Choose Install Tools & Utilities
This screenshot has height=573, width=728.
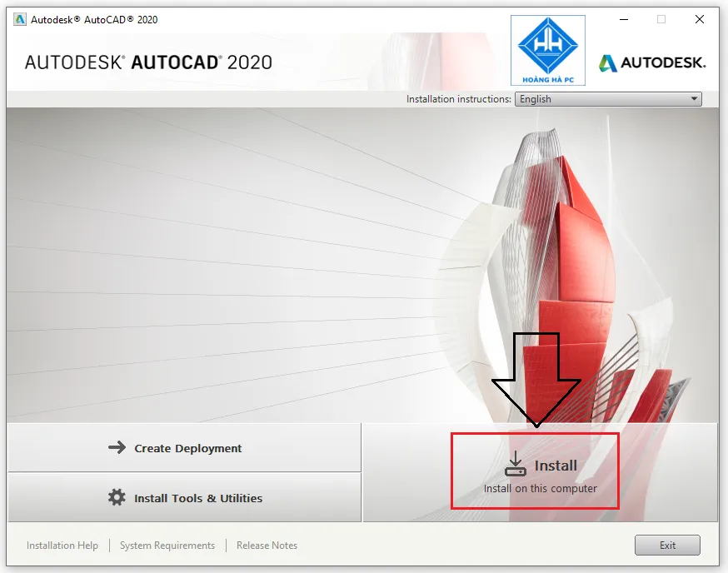click(198, 498)
